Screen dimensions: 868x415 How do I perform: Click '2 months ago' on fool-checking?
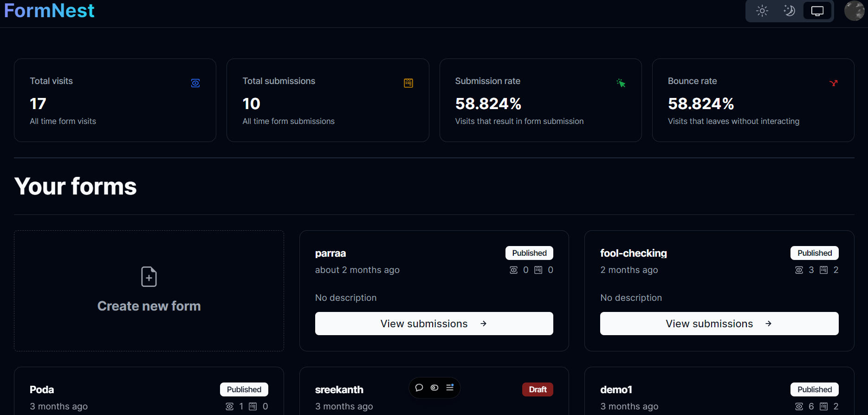tap(629, 270)
